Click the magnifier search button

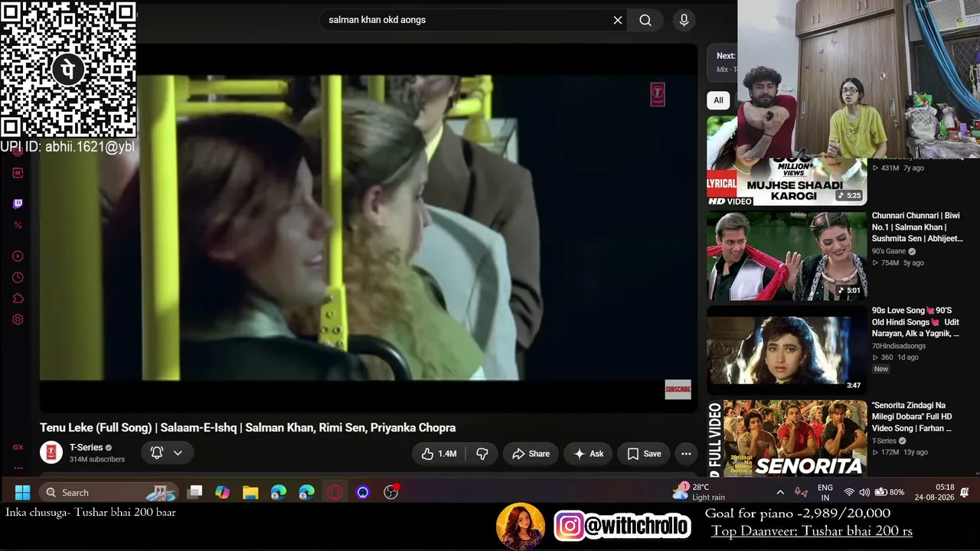coord(645,20)
